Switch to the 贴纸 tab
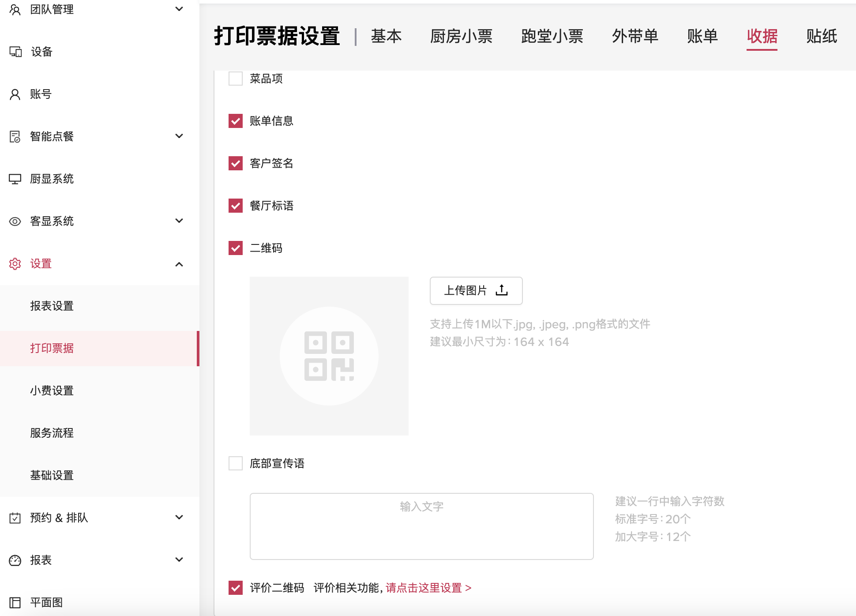Screen dimensions: 856x616 pos(821,36)
